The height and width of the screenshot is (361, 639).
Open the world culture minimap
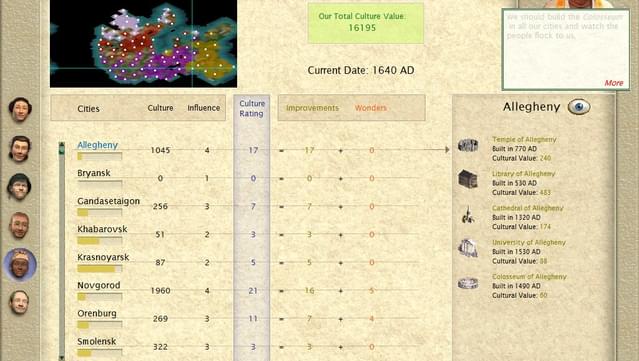[x=143, y=44]
